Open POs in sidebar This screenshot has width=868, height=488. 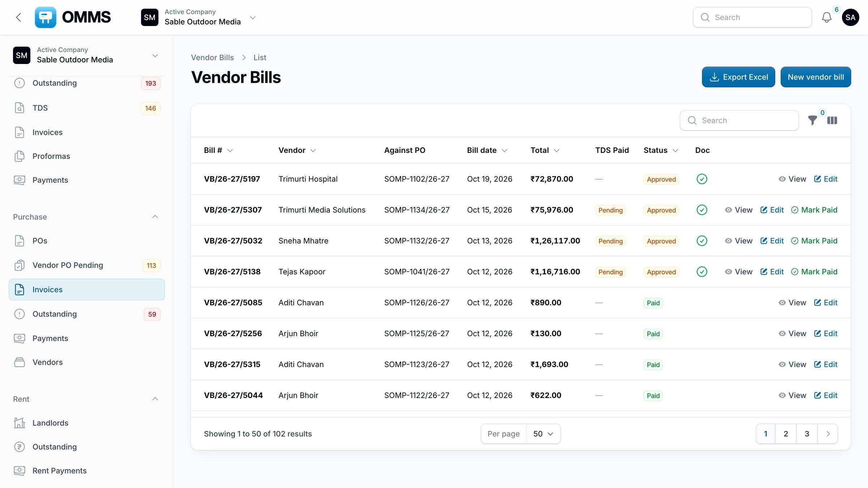(x=87, y=241)
